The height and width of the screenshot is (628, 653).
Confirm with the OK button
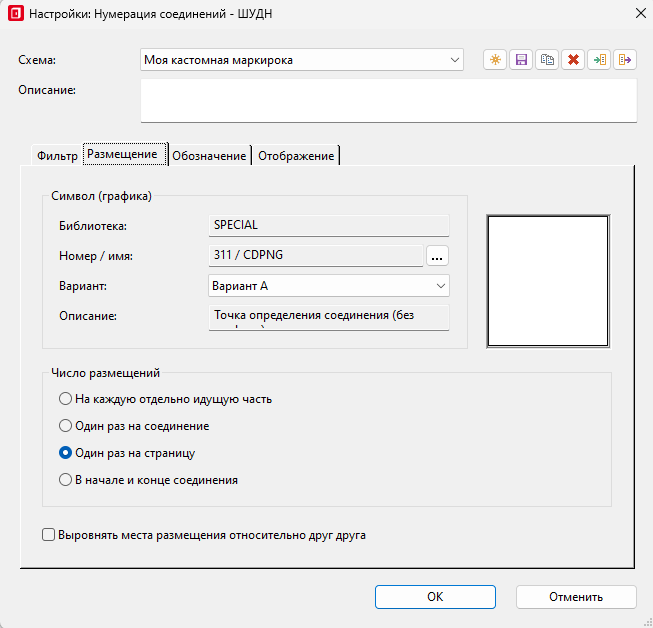435,597
